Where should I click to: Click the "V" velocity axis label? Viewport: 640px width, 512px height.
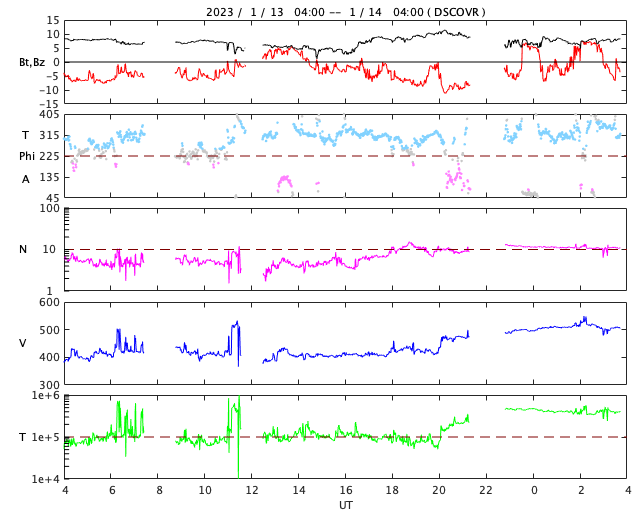click(23, 343)
